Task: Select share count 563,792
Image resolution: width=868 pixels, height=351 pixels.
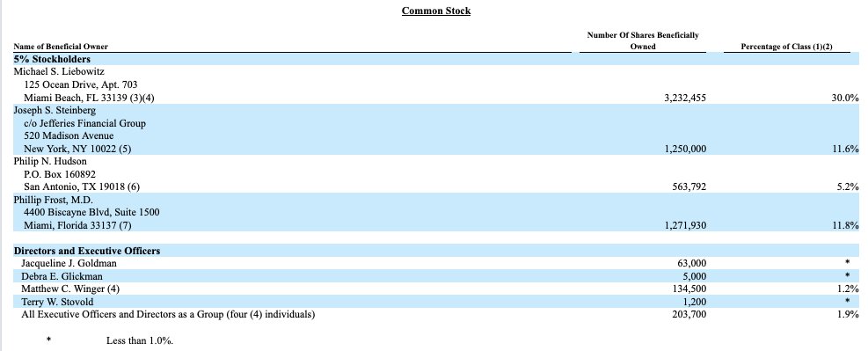Action: [689, 187]
